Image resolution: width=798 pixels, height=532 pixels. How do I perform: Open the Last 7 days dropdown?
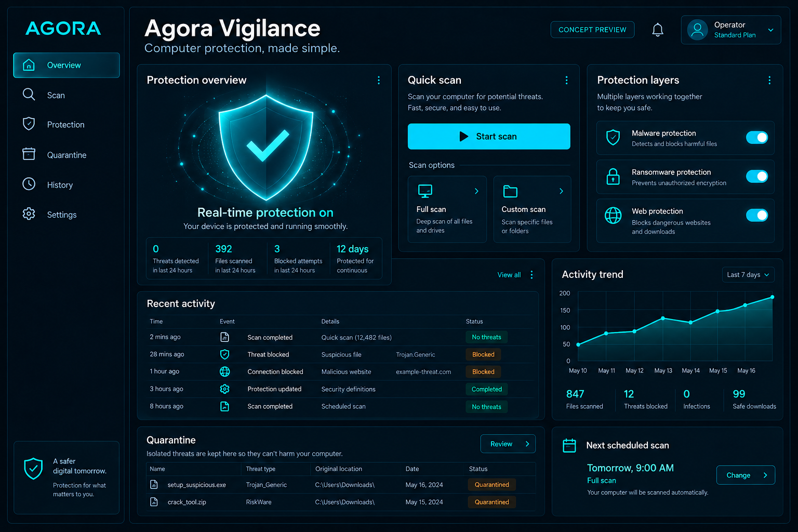pyautogui.click(x=748, y=275)
